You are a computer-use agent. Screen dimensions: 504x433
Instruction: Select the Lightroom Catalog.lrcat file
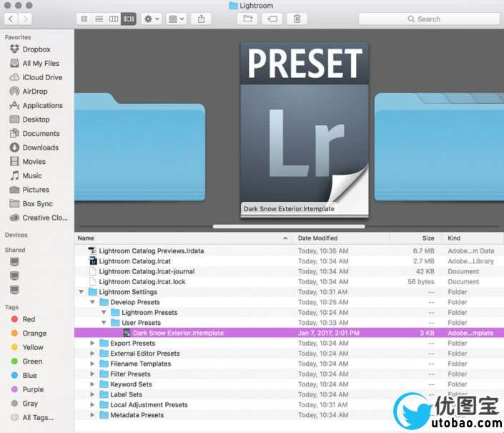click(x=289, y=261)
